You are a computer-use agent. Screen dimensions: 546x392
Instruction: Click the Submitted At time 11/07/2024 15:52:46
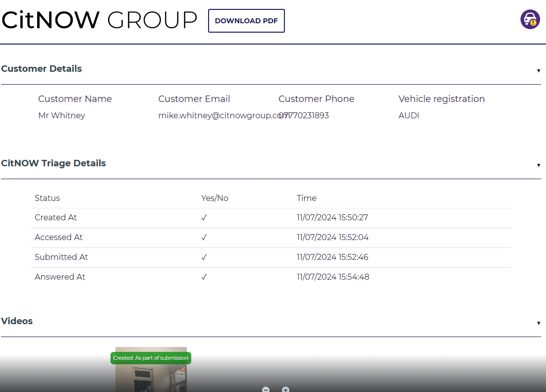(x=332, y=257)
